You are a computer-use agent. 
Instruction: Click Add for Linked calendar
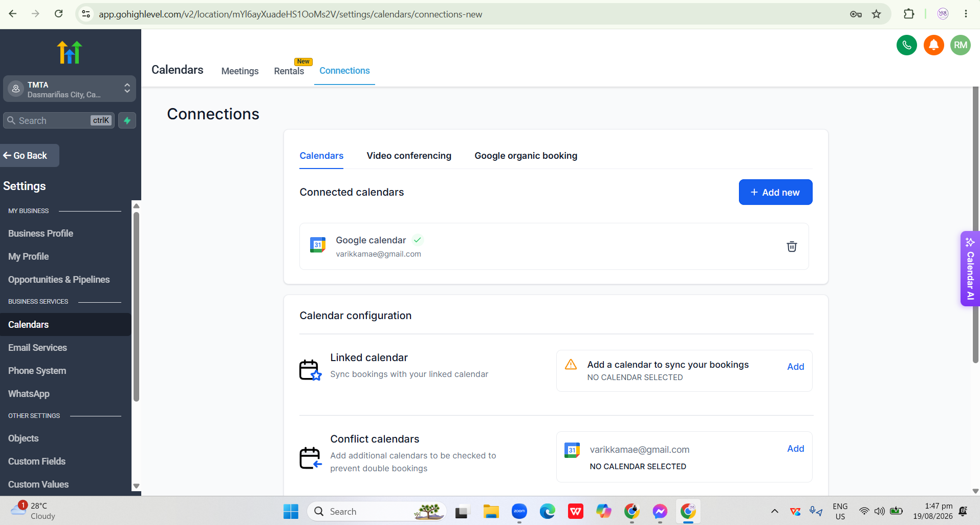[795, 367]
